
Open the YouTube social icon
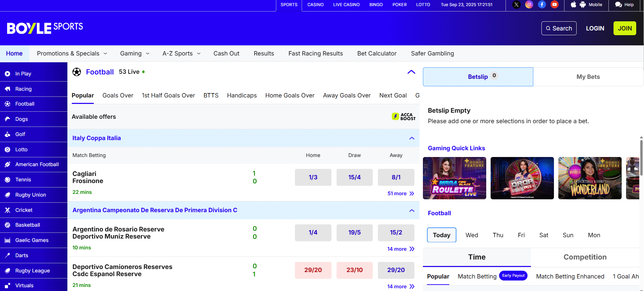coord(555,5)
